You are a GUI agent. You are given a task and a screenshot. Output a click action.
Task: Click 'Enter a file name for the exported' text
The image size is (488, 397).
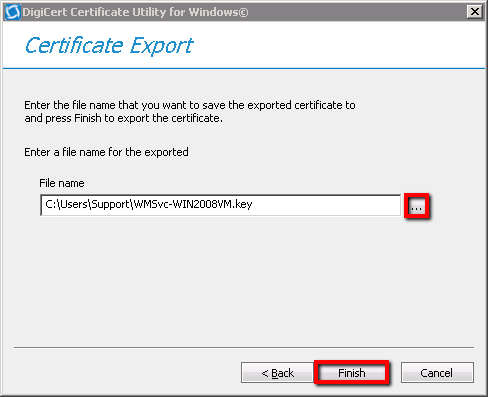(x=106, y=152)
